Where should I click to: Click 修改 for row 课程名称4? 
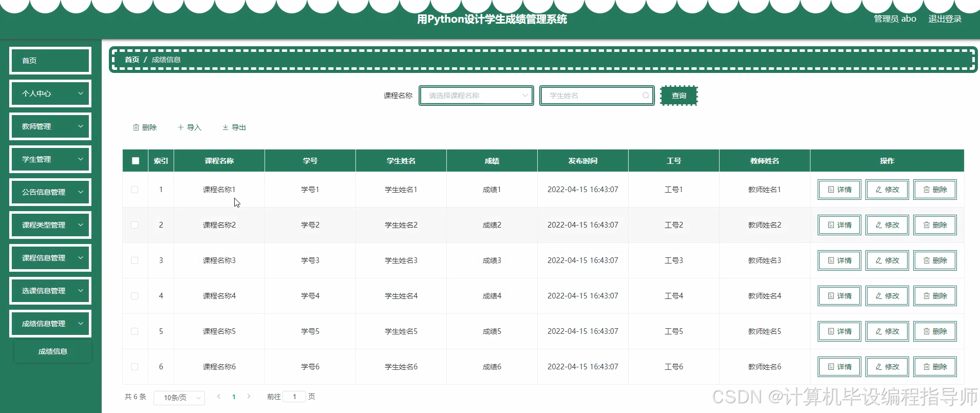(887, 296)
